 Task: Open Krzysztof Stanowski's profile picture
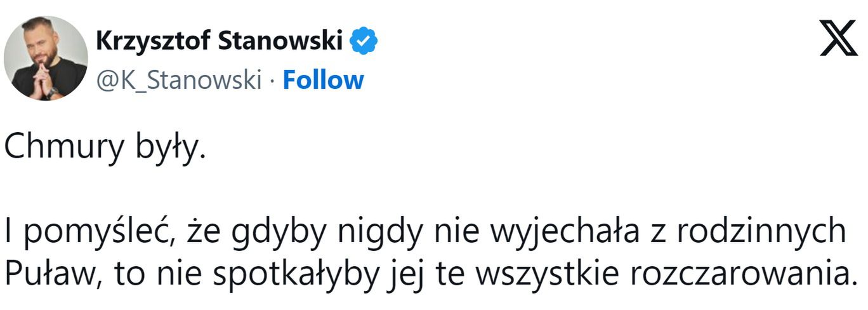point(46,58)
